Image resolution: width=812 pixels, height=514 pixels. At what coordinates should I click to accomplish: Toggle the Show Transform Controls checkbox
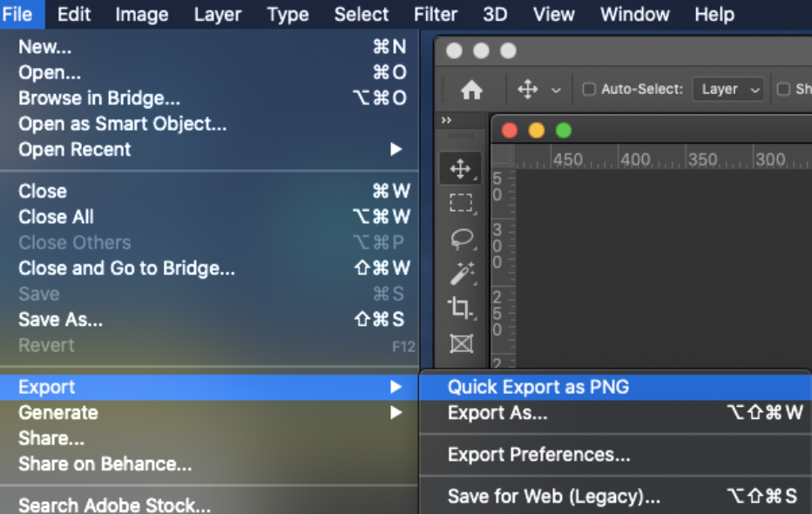[x=783, y=89]
